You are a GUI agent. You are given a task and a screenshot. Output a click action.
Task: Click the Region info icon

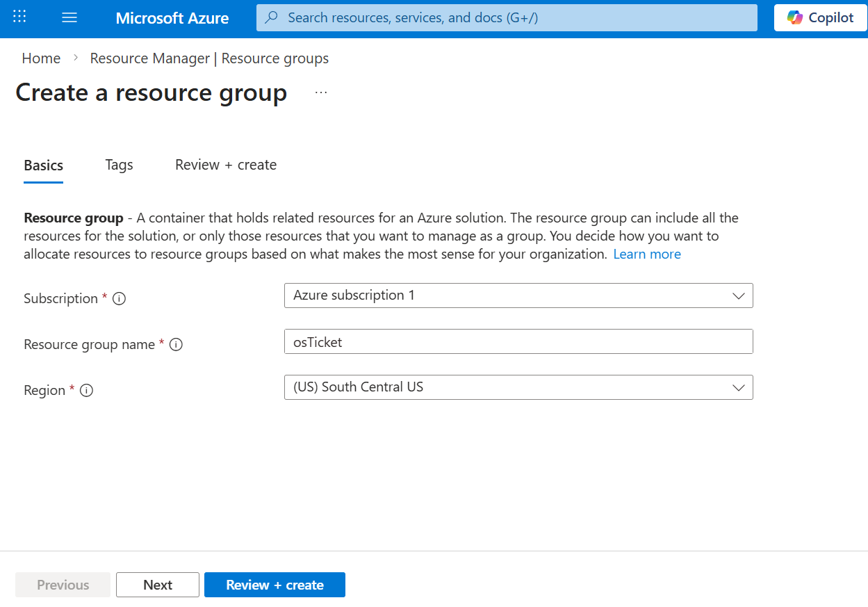[86, 391]
